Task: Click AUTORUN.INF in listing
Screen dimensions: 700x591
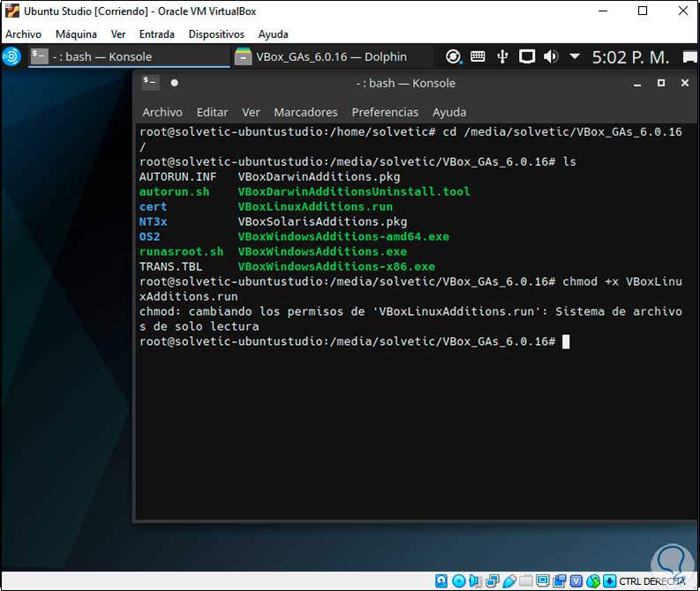Action: 177,177
